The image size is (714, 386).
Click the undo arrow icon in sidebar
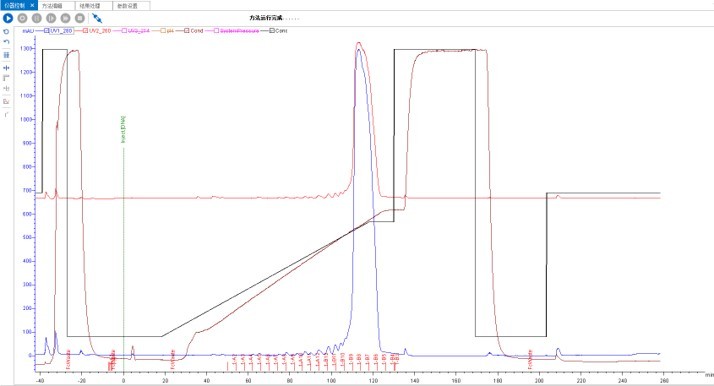[6, 41]
